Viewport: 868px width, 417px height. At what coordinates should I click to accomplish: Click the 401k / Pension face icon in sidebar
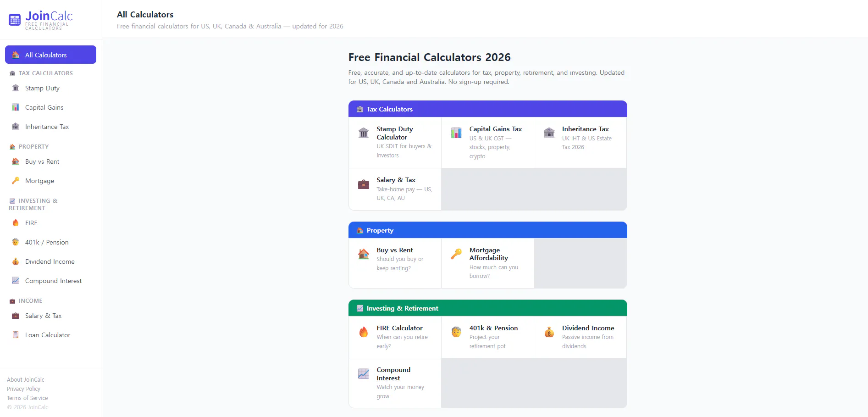pos(16,242)
